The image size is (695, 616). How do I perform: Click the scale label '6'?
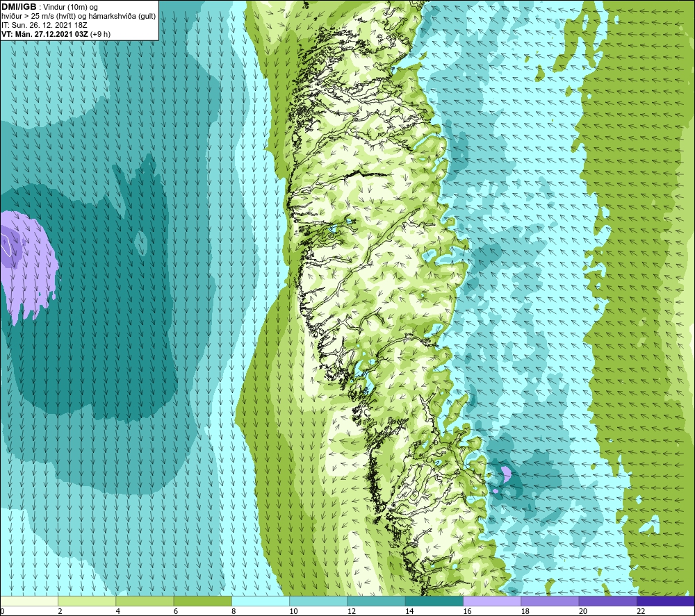tap(176, 611)
